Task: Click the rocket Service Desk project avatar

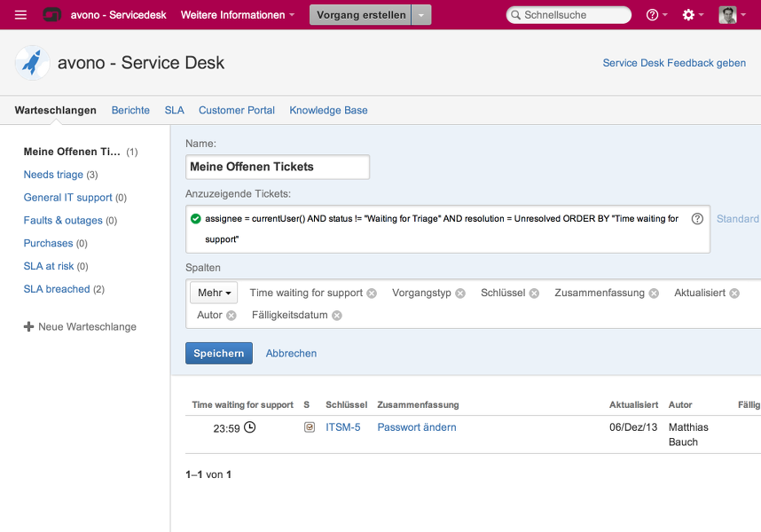Action: click(33, 63)
